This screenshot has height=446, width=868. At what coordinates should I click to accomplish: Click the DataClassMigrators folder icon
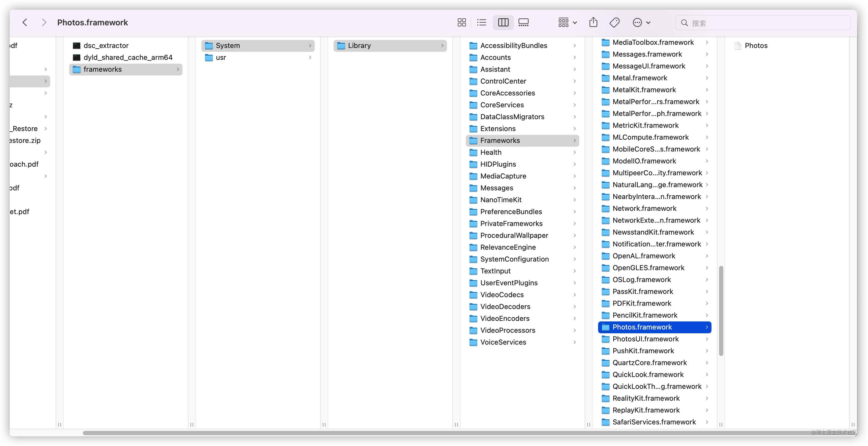click(473, 117)
